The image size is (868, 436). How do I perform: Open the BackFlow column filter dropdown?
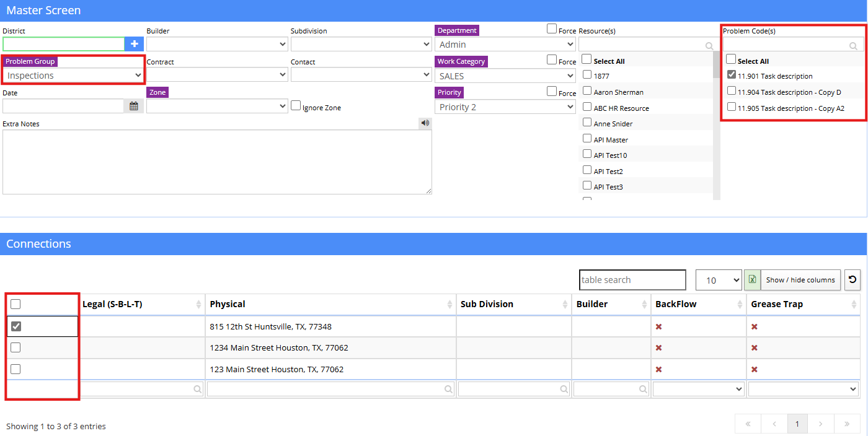click(698, 389)
